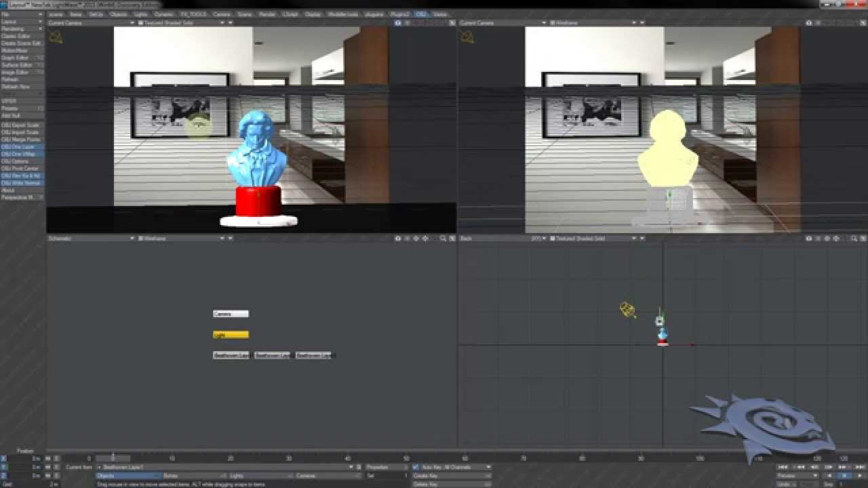
Task: Click the camera icon in the Back viewport
Action: (x=627, y=310)
